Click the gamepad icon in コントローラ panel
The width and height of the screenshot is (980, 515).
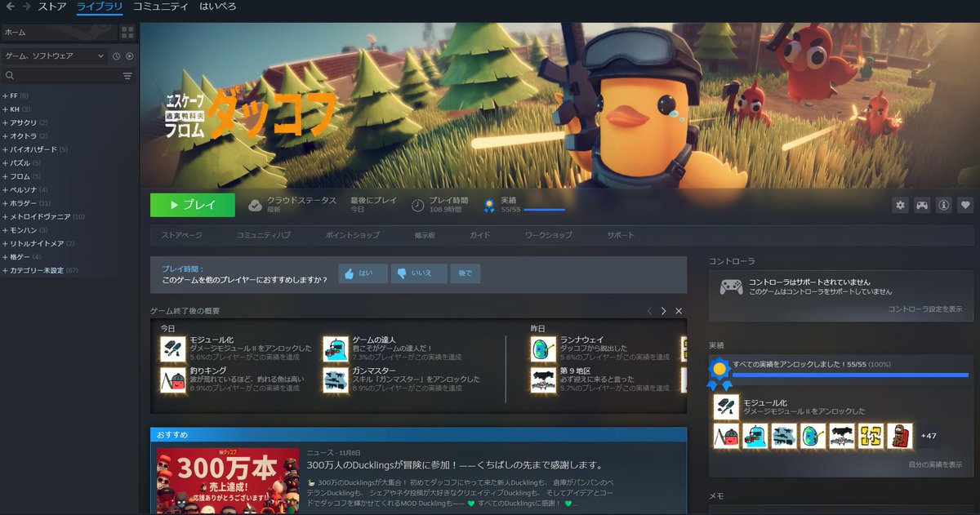point(731,287)
